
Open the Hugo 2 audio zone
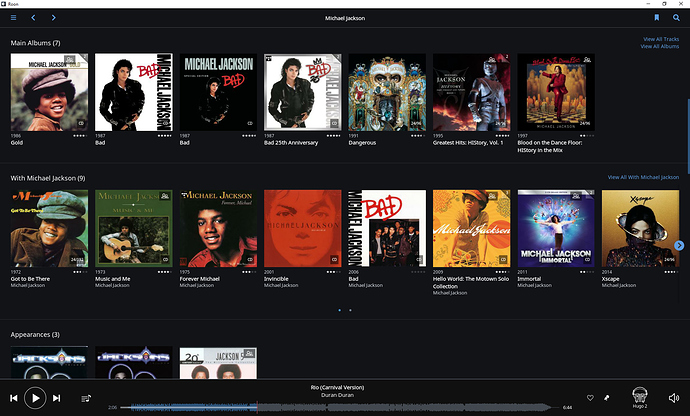pos(640,398)
